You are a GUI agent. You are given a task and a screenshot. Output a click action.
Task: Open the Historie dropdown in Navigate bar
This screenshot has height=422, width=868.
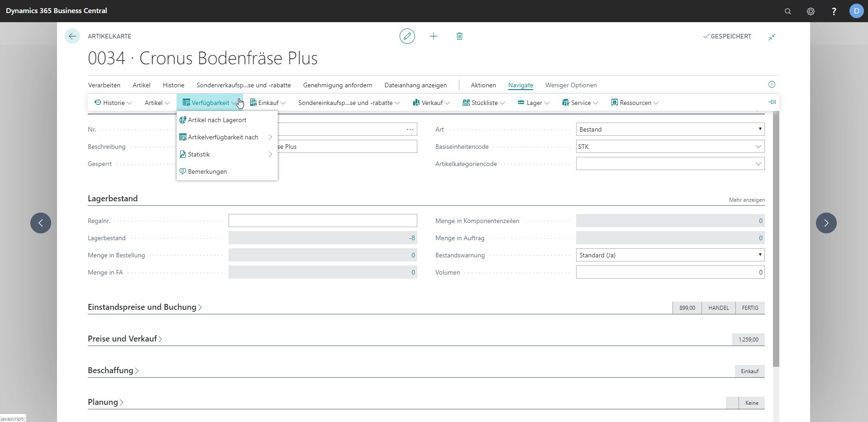click(x=113, y=103)
